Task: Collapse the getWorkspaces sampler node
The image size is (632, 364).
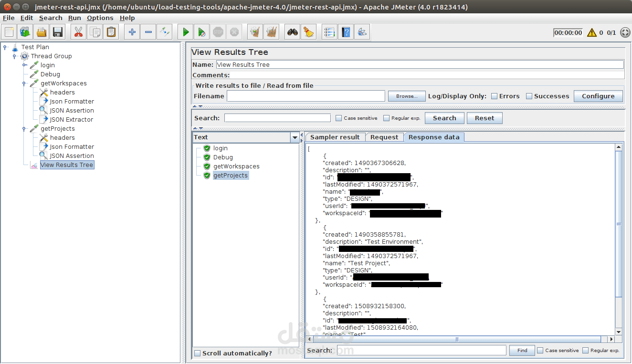Action: pyautogui.click(x=24, y=83)
